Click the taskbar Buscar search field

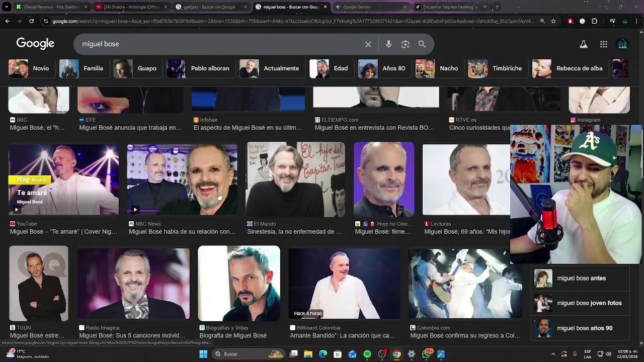(x=249, y=354)
